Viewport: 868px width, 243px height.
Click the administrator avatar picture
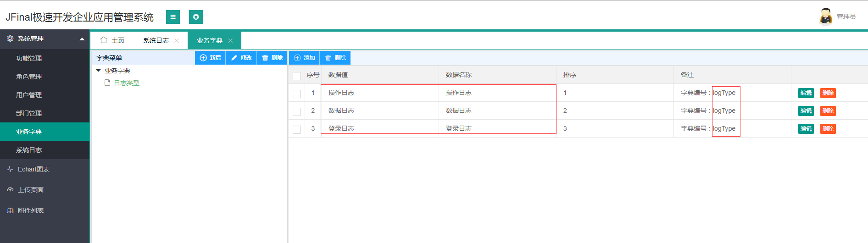[826, 17]
